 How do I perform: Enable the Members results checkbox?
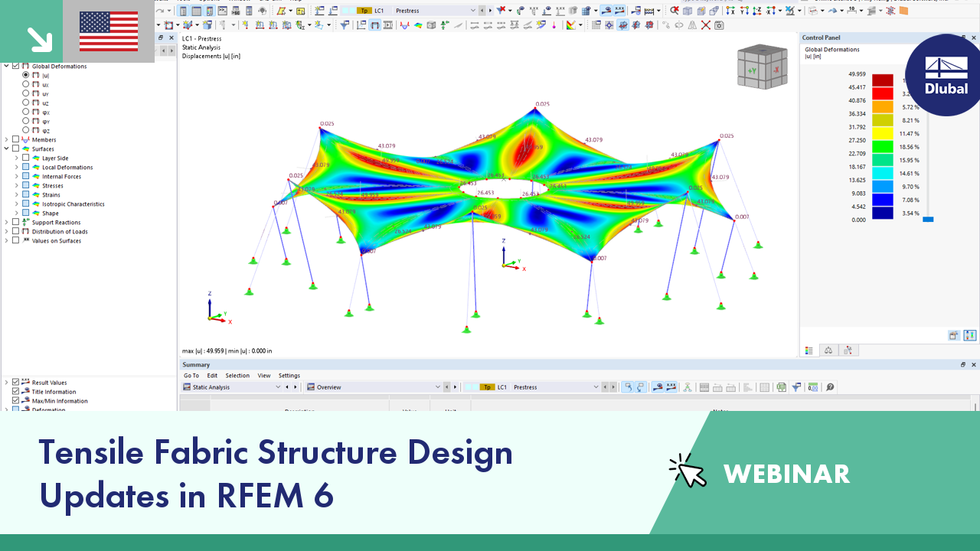[16, 139]
